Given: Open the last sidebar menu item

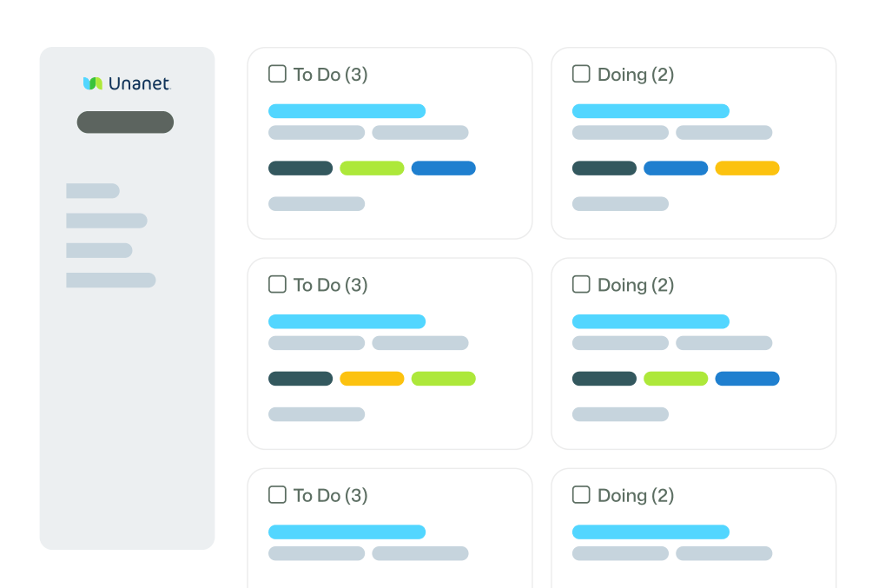Looking at the screenshot, I should click(111, 280).
